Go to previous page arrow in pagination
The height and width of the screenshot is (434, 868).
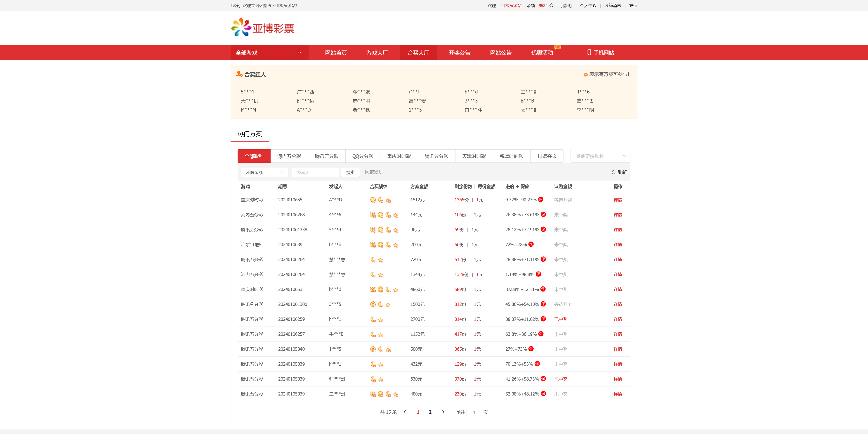point(405,412)
